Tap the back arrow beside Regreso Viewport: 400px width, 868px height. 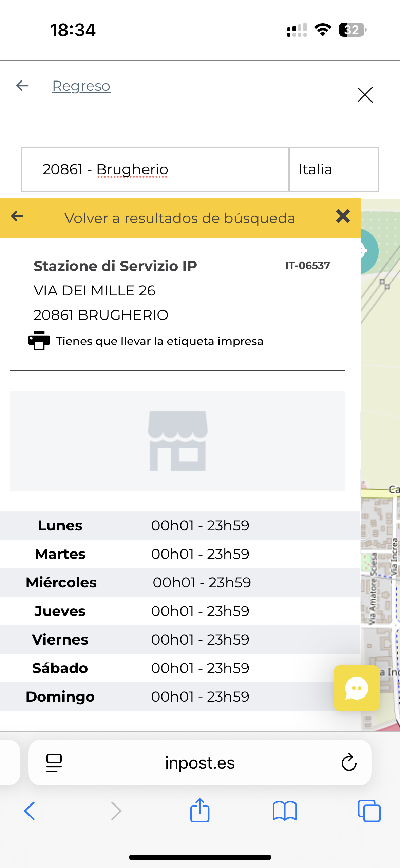[x=22, y=86]
